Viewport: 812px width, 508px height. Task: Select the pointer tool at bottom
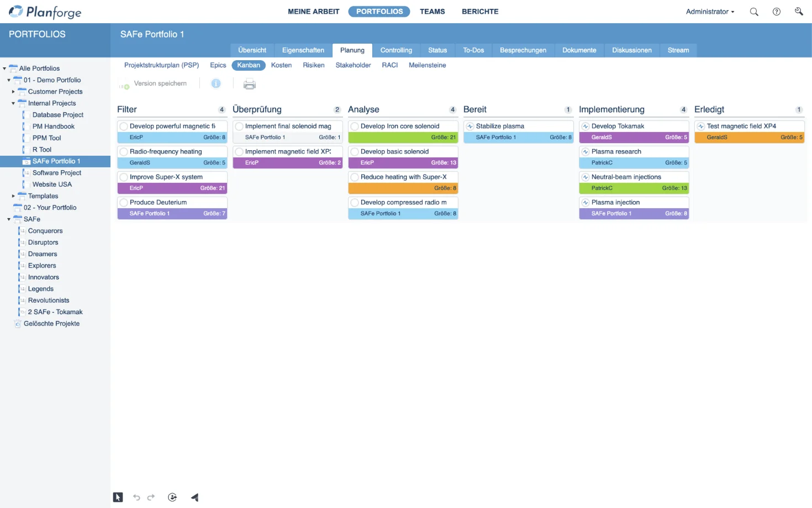[118, 497]
